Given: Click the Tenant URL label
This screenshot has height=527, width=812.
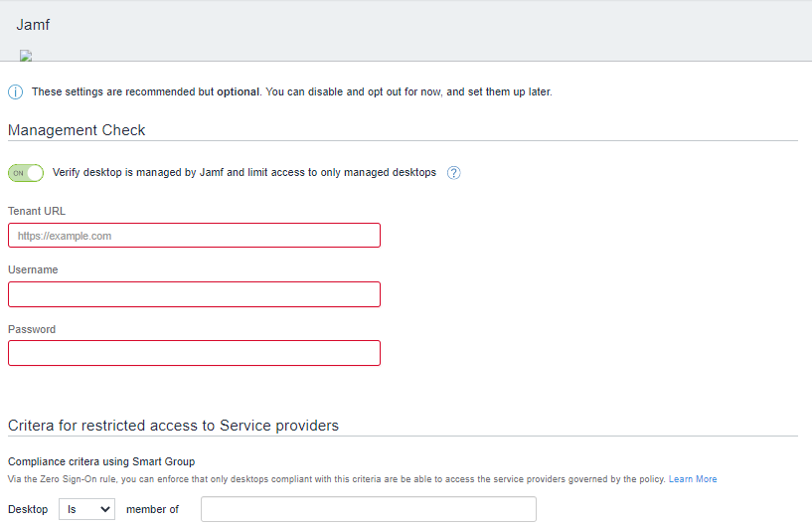Looking at the screenshot, I should (x=37, y=211).
